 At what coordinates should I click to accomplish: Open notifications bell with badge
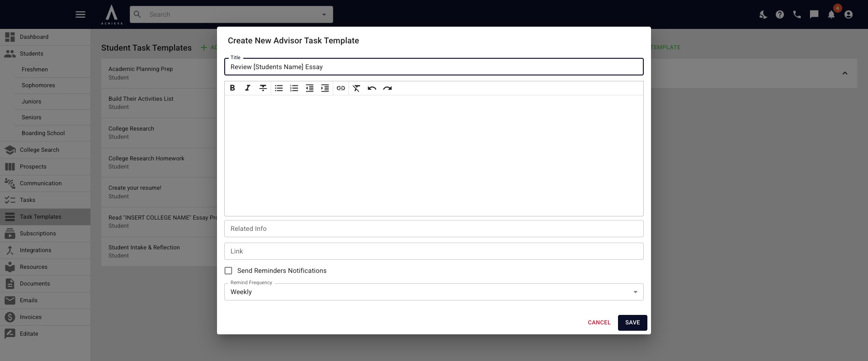click(x=831, y=14)
